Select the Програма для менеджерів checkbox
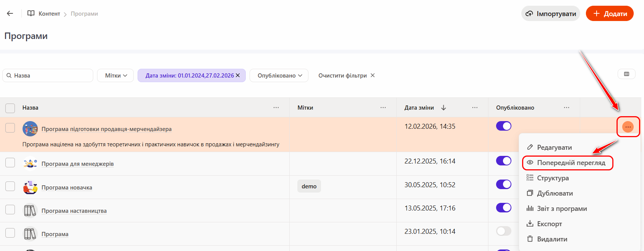The width and height of the screenshot is (644, 251). tap(10, 163)
